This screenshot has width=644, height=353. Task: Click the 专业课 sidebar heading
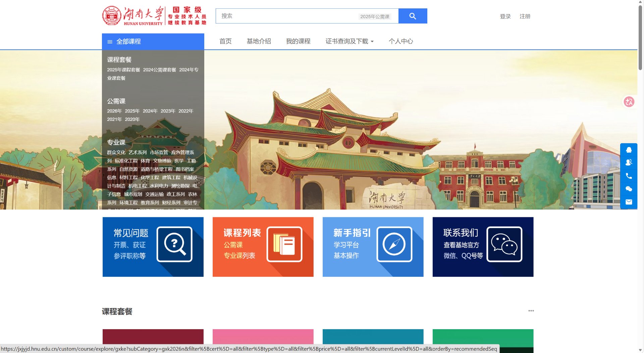pyautogui.click(x=116, y=142)
